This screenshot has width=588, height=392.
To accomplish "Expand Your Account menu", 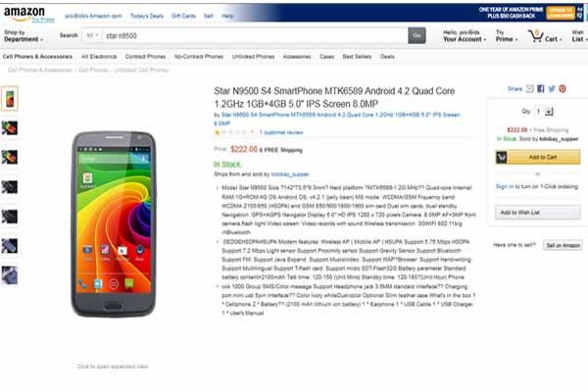I will click(x=465, y=36).
